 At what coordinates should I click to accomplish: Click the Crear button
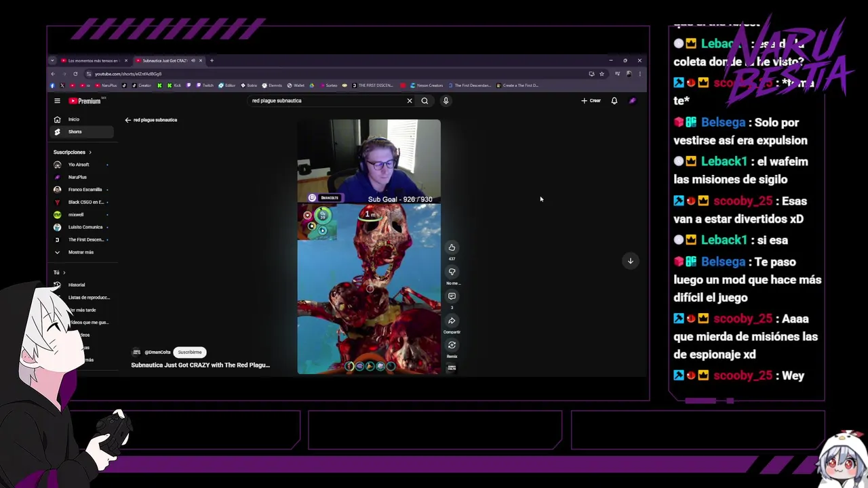pos(591,101)
